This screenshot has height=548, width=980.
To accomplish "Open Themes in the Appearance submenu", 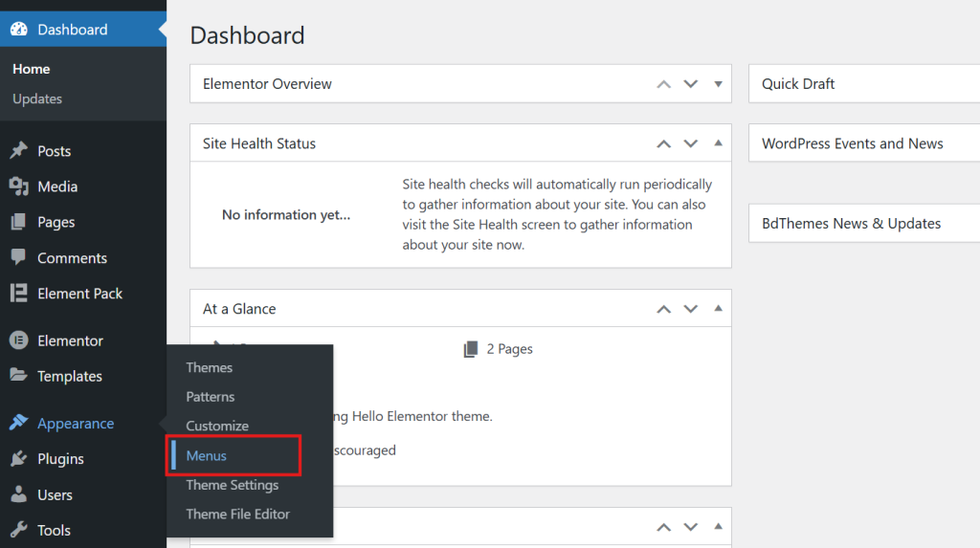I will [x=210, y=367].
